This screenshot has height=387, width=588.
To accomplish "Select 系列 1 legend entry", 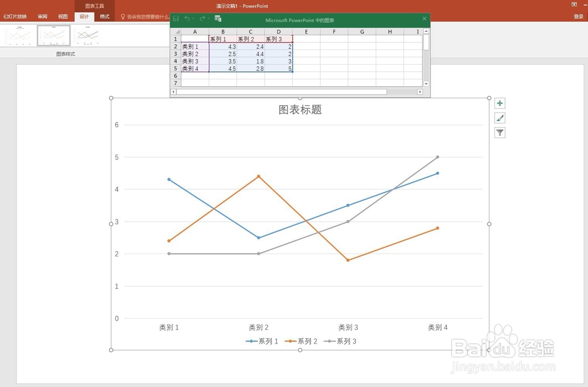I will coord(262,341).
